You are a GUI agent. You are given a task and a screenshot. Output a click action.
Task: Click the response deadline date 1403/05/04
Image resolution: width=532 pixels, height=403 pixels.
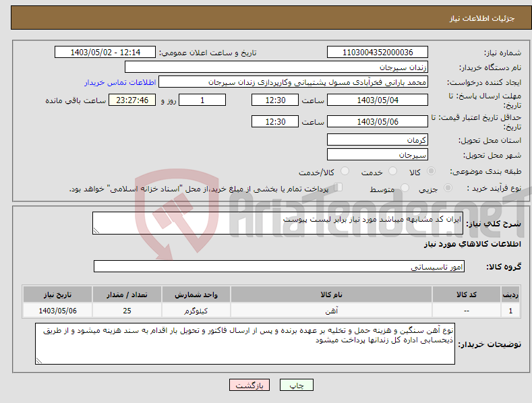point(378,100)
